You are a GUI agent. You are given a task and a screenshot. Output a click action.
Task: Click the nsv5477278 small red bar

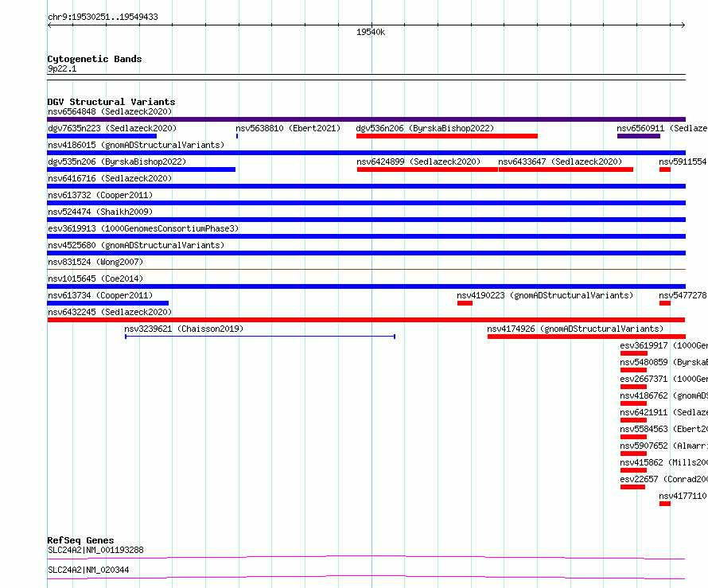[x=665, y=303]
